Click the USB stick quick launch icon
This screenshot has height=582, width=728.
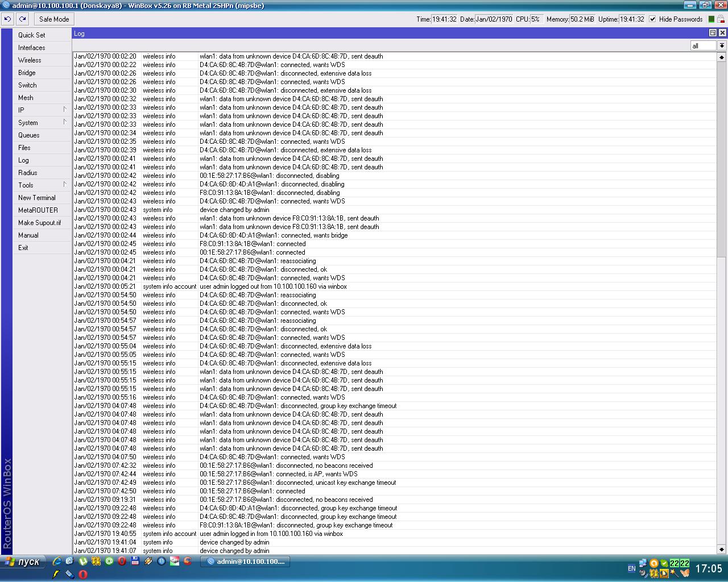pyautogui.click(x=70, y=574)
